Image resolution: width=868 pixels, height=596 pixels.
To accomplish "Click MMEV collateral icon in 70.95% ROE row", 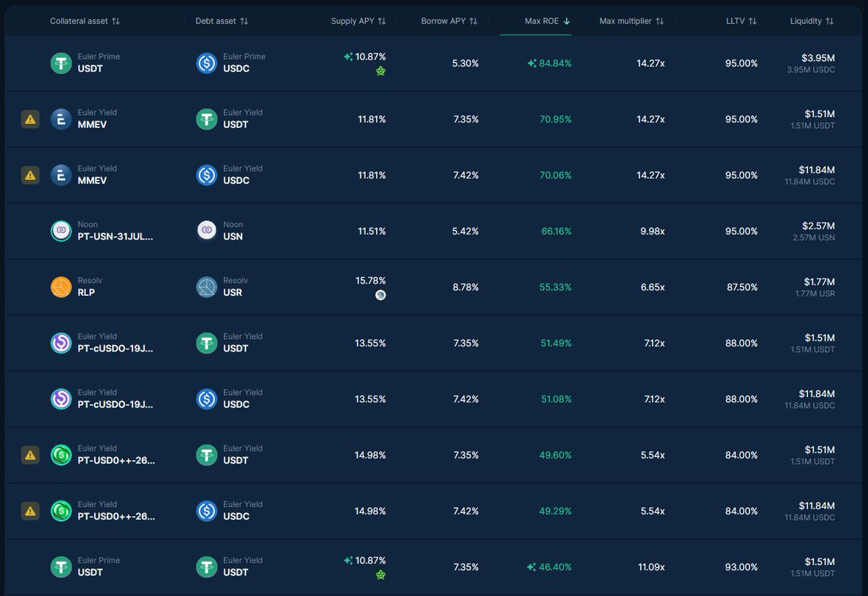I will [x=61, y=119].
